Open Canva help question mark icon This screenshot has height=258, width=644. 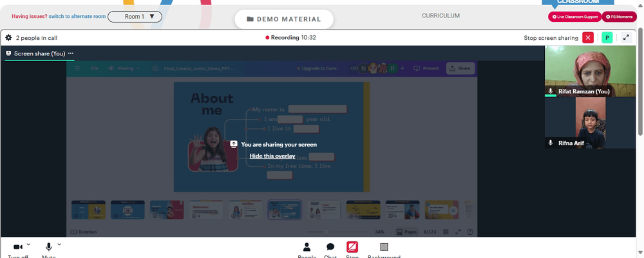tap(470, 232)
